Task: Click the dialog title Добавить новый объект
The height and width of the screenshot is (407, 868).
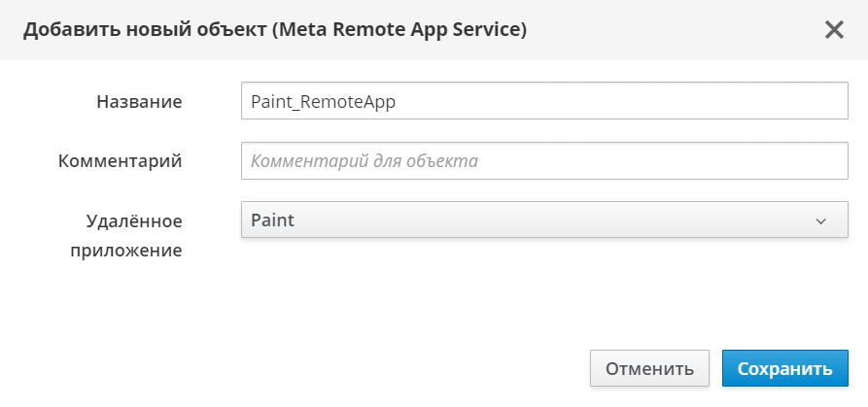Action: pyautogui.click(x=146, y=30)
